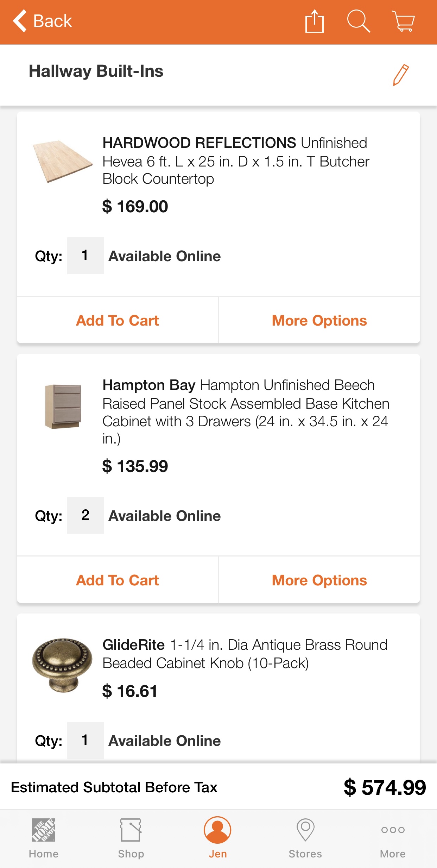Viewport: 437px width, 868px height.
Task: Open the Jen profile tab
Action: 218,838
